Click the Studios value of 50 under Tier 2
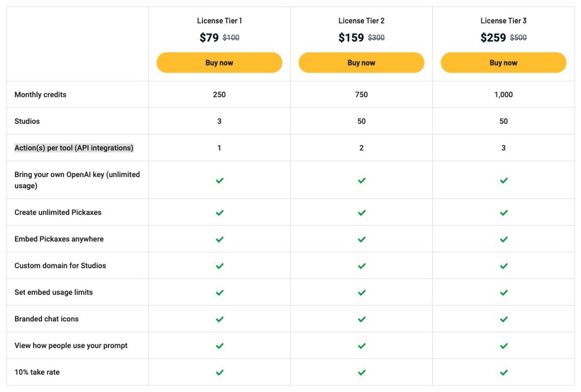The width and height of the screenshot is (581, 392). coord(361,121)
